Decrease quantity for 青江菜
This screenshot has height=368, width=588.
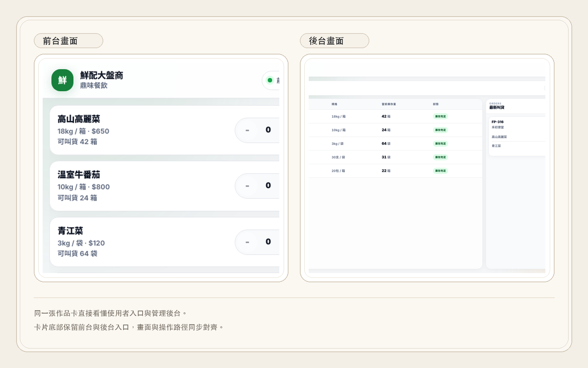(247, 242)
